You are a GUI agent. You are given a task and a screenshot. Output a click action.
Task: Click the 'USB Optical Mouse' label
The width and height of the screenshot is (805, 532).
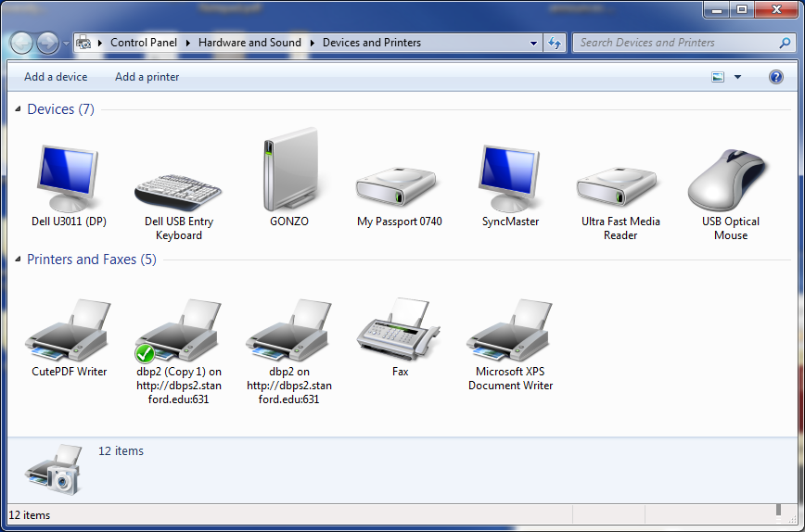pos(731,228)
